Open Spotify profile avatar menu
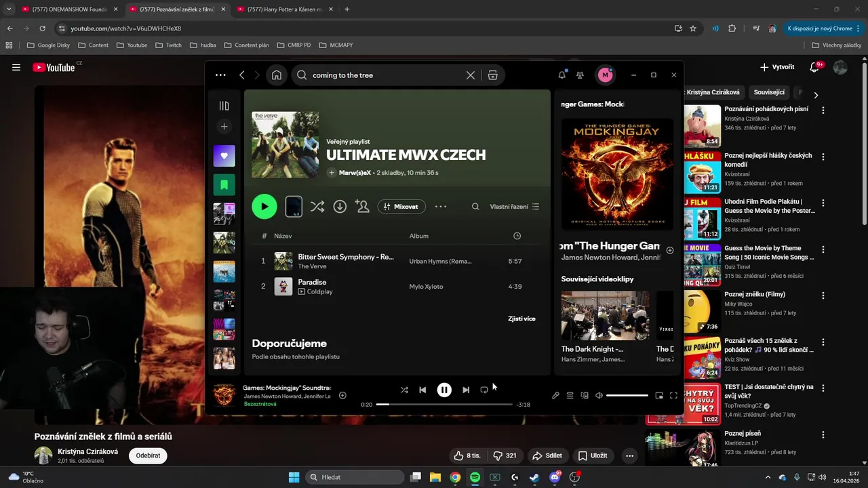This screenshot has width=868, height=488. coord(605,75)
